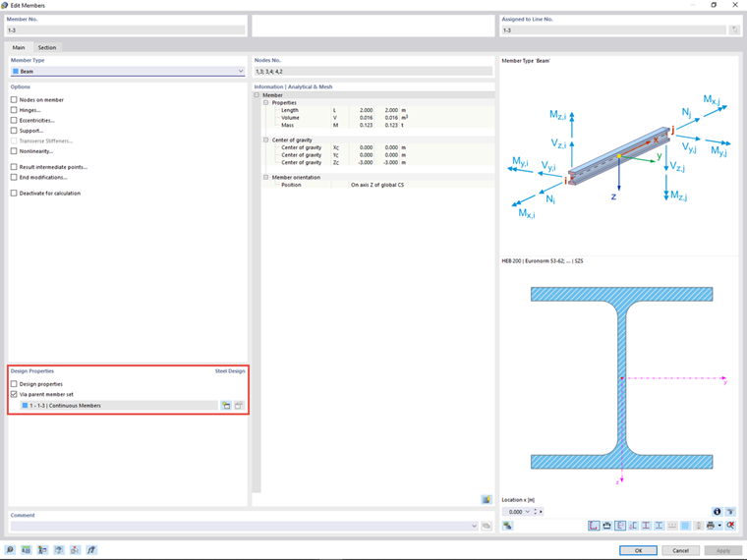
Task: Open the print options dropdown arrow
Action: (x=719, y=526)
